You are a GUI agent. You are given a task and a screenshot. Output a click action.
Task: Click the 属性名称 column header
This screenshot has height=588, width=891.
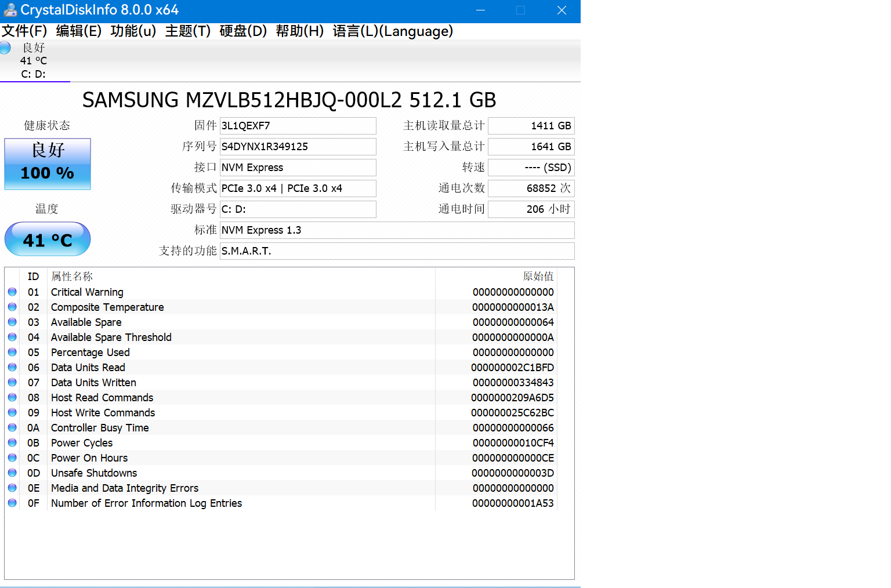coord(72,277)
